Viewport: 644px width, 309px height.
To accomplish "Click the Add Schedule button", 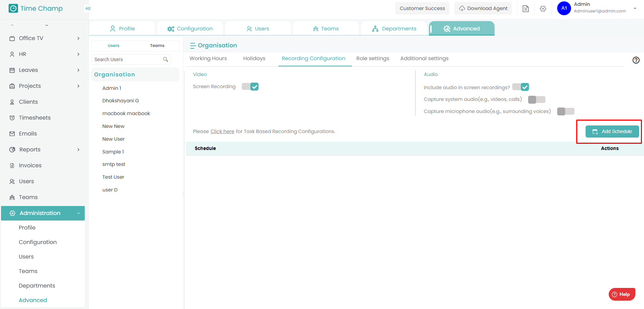I will [612, 131].
